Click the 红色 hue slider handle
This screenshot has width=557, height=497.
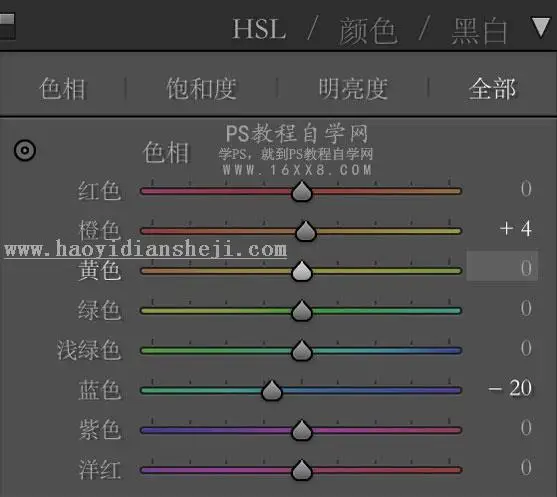(x=302, y=191)
